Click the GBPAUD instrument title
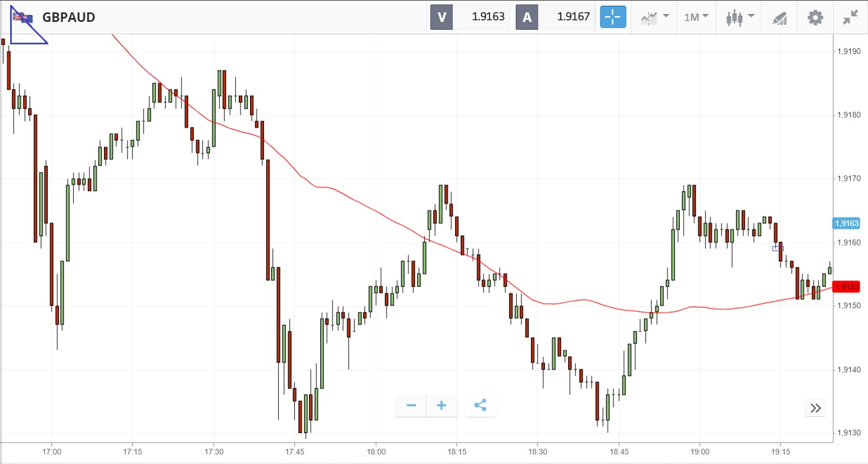Image resolution: width=868 pixels, height=464 pixels. pyautogui.click(x=69, y=17)
